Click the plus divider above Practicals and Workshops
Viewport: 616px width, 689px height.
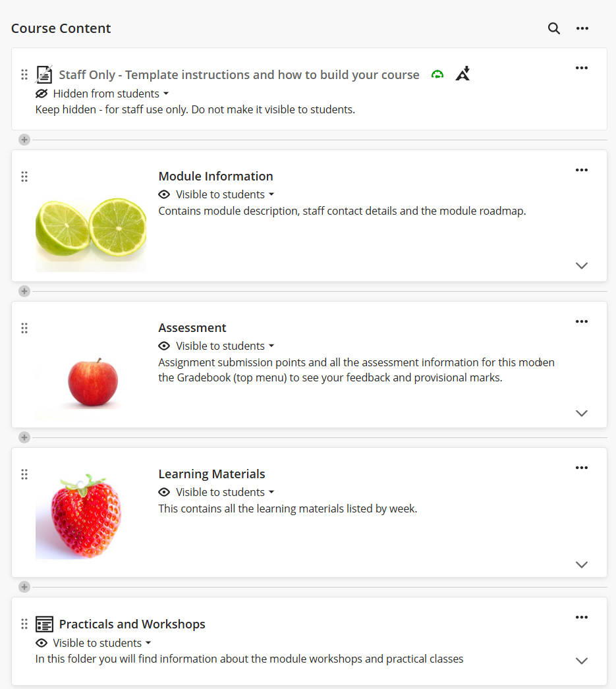click(24, 587)
